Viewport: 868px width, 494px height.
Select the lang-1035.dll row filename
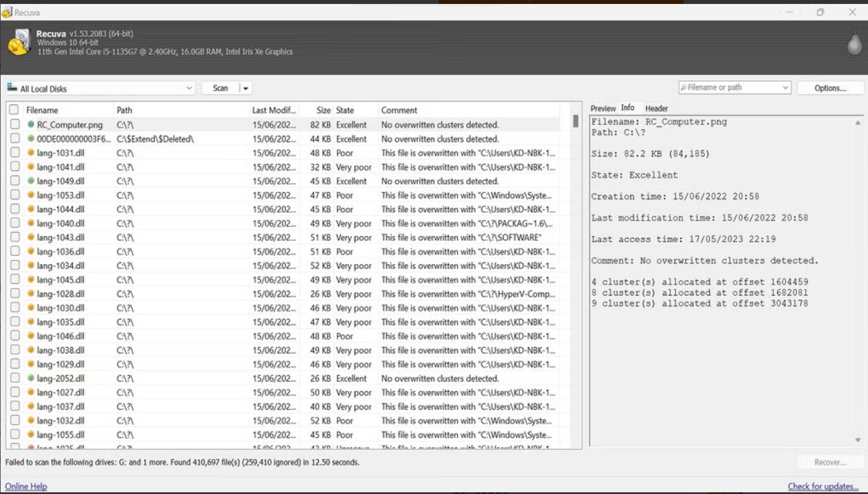(x=60, y=322)
